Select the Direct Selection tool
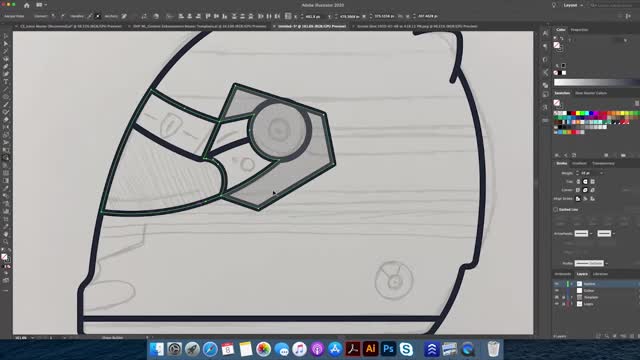 tap(6, 44)
